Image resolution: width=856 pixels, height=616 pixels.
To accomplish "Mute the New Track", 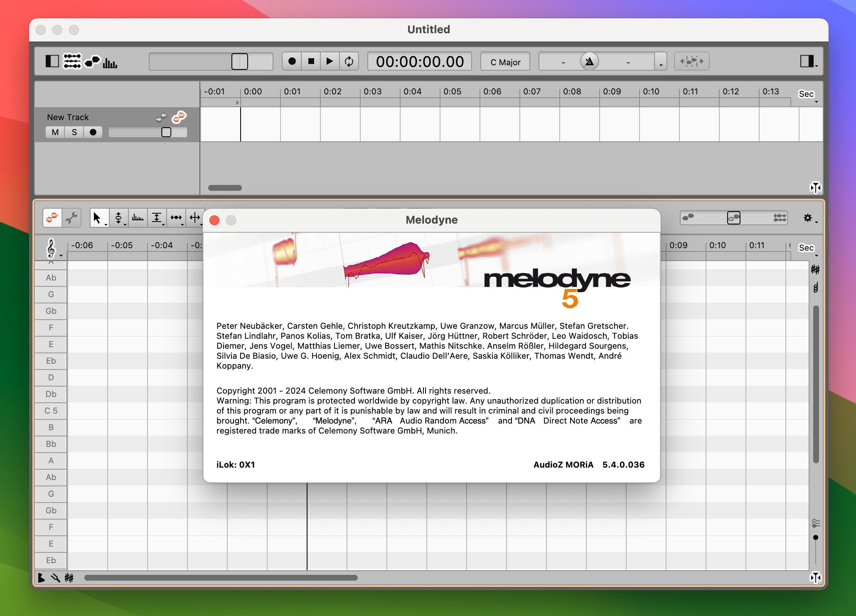I will (x=55, y=132).
